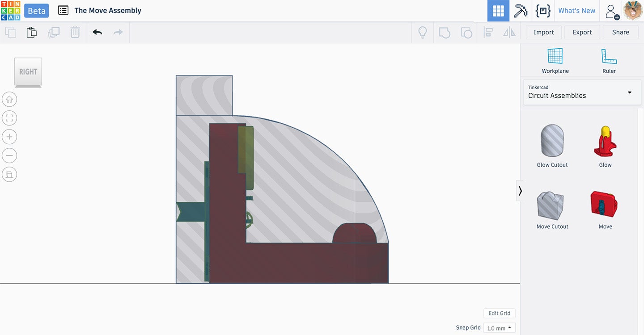The width and height of the screenshot is (644, 335).
Task: Zoom out with the minus button
Action: coord(9,156)
